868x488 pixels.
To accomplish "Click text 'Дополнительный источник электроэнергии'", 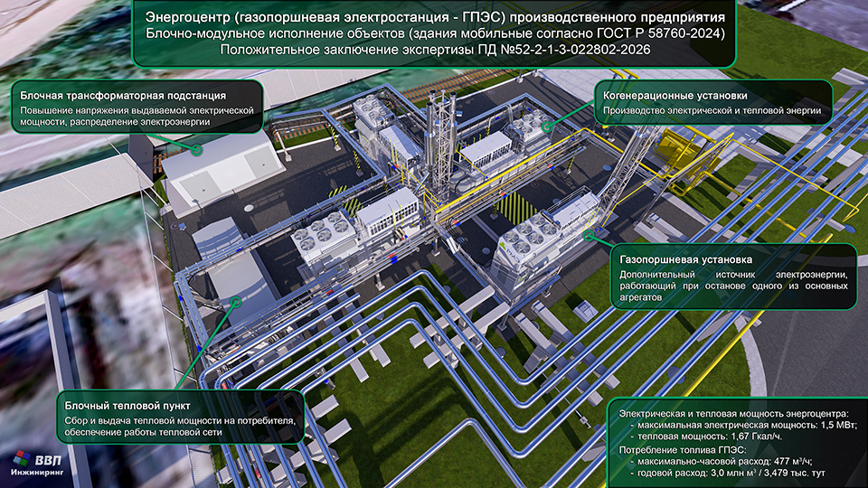I will point(733,275).
